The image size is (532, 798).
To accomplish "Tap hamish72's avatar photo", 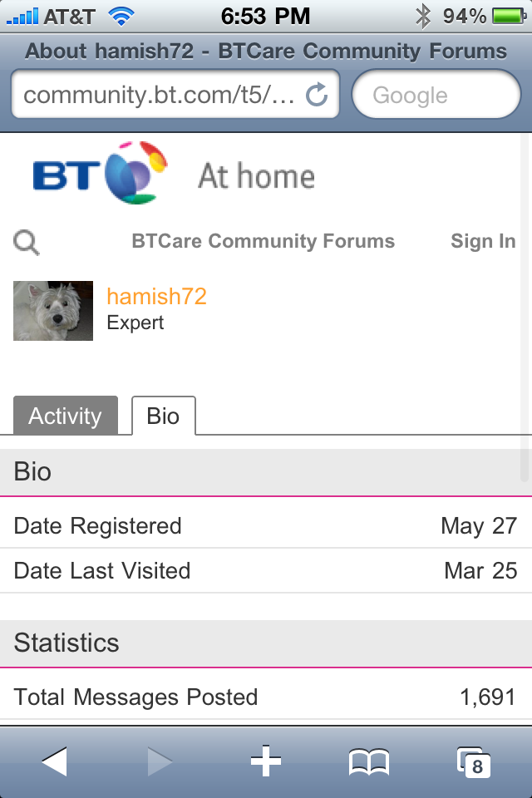I will click(x=52, y=310).
